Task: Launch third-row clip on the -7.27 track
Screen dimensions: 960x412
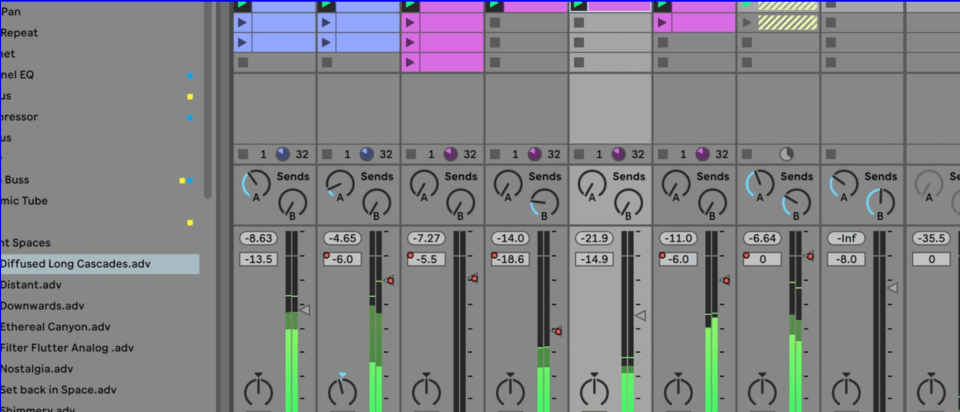Action: click(x=411, y=43)
